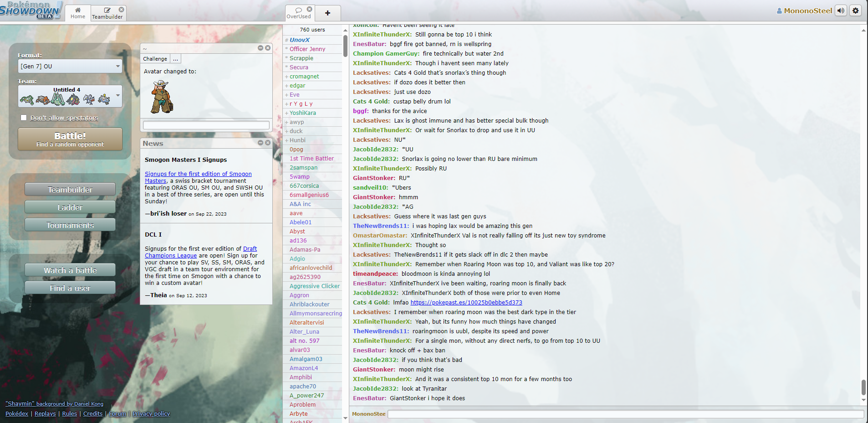Image resolution: width=868 pixels, height=423 pixels.
Task: Switch to the Teambuilder tab
Action: (107, 13)
